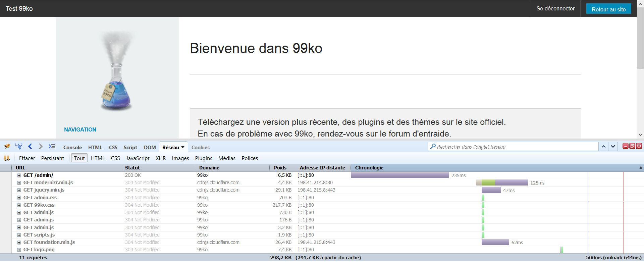Click the 235ms timeline bar for /admin/
The width and height of the screenshot is (644, 262).
[x=399, y=175]
